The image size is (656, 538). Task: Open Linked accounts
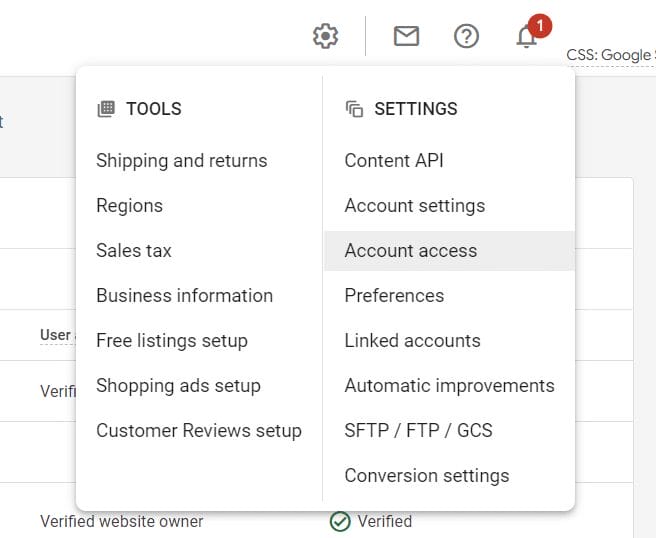pyautogui.click(x=412, y=341)
